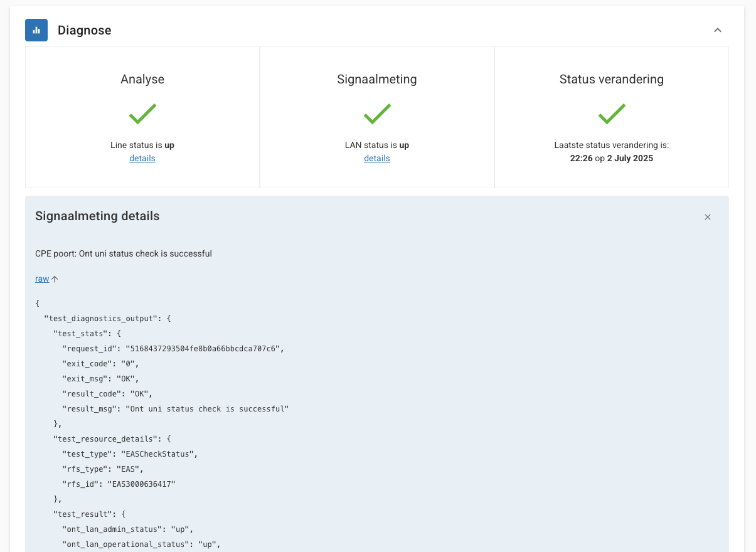
Task: Close the Signaalmeting details panel
Action: click(x=708, y=217)
